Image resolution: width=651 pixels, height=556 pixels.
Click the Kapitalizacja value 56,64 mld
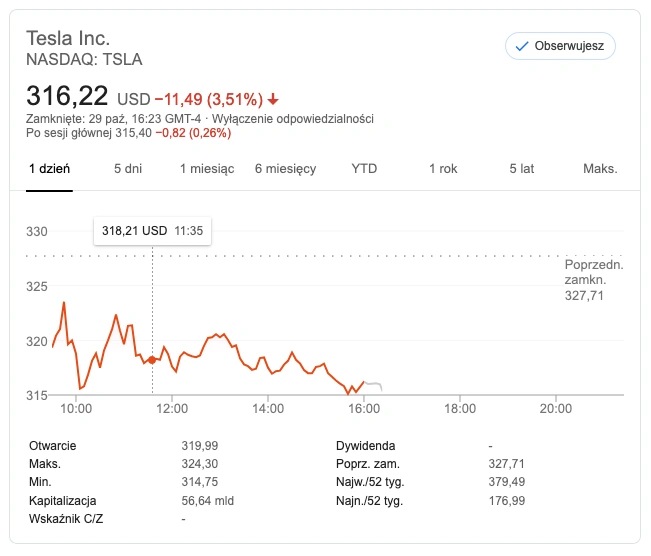pos(208,501)
